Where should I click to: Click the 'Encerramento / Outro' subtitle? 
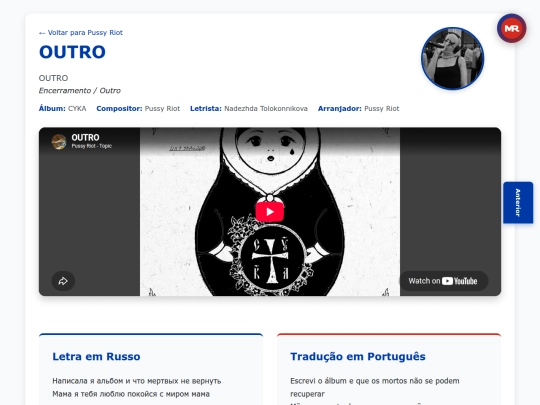coord(80,91)
